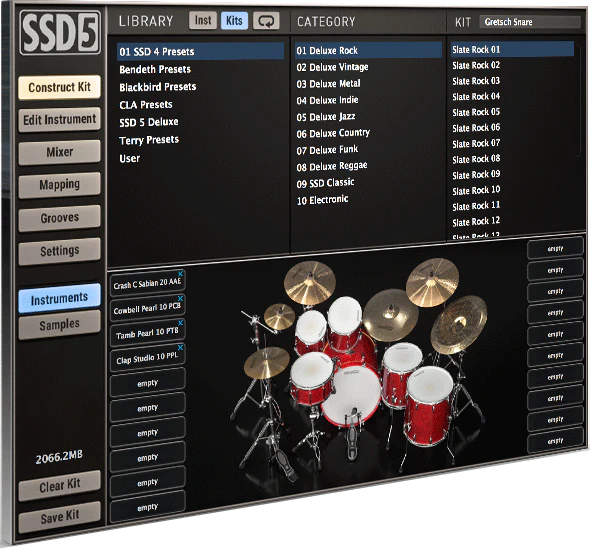Click the red floor tom drum
Image resolution: width=590 pixels, height=549 pixels.
pos(429,406)
